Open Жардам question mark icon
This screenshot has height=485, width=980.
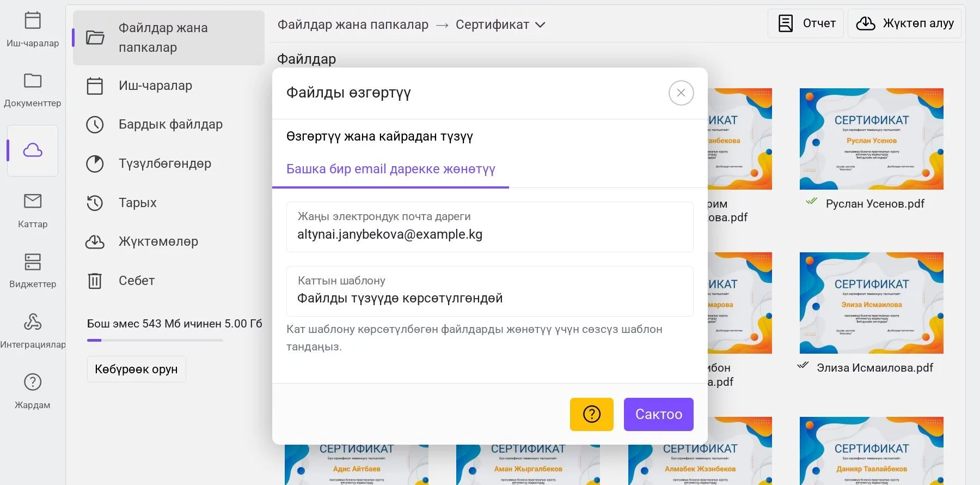pyautogui.click(x=33, y=382)
